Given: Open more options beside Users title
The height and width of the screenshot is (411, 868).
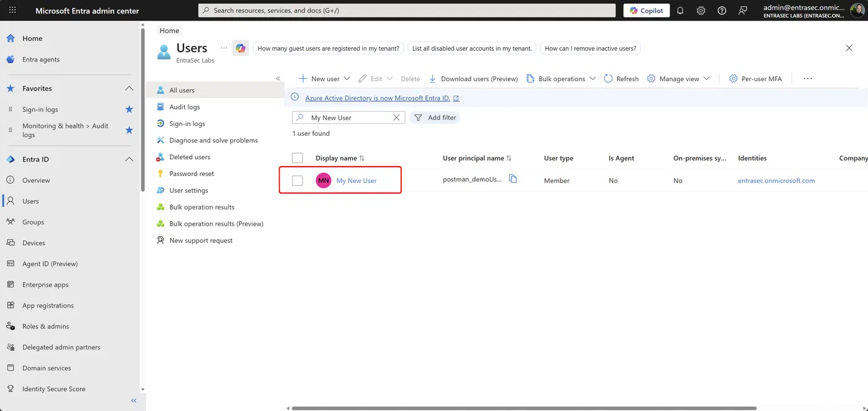Looking at the screenshot, I should tap(224, 48).
